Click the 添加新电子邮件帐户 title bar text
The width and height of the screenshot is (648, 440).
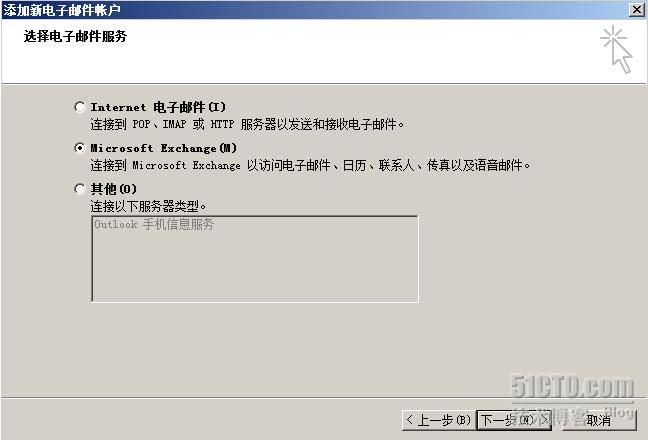click(62, 10)
